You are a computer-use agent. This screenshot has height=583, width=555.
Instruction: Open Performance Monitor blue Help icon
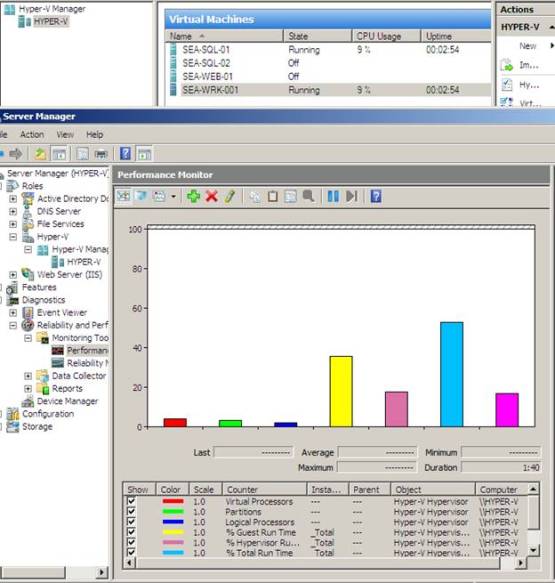[x=376, y=196]
